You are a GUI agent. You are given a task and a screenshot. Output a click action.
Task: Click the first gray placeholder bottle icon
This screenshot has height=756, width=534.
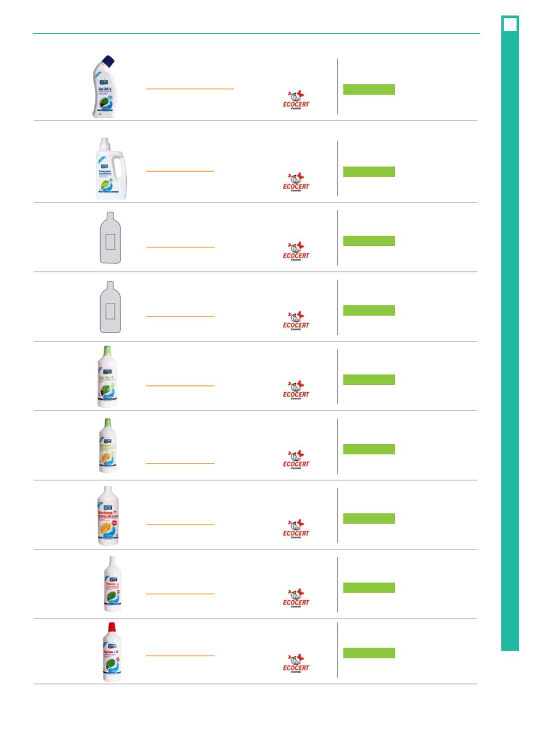(110, 237)
